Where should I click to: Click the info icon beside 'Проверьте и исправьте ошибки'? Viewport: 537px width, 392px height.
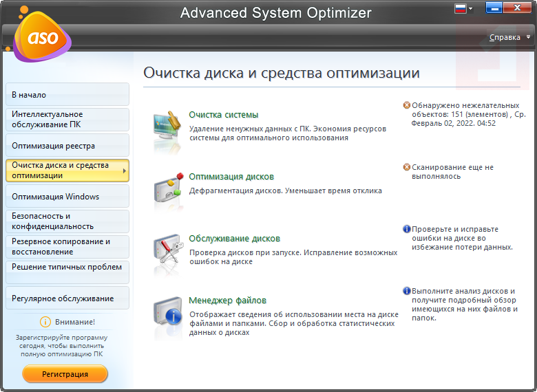coord(406,229)
